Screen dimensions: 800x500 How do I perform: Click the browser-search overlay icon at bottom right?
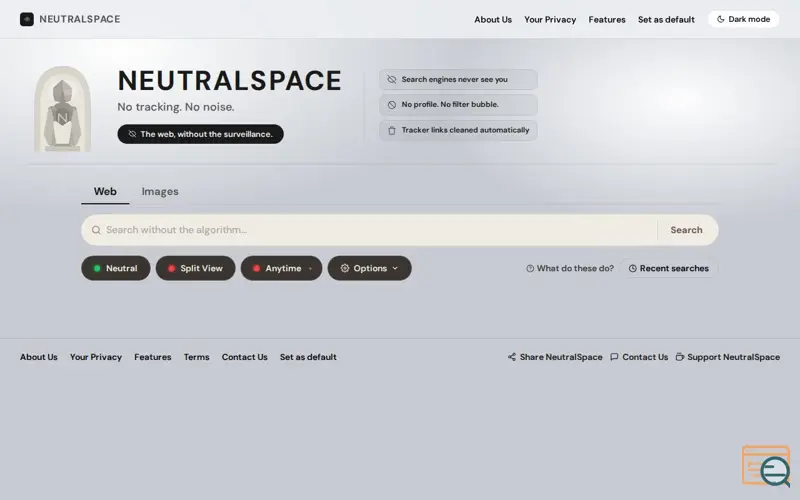click(x=766, y=466)
